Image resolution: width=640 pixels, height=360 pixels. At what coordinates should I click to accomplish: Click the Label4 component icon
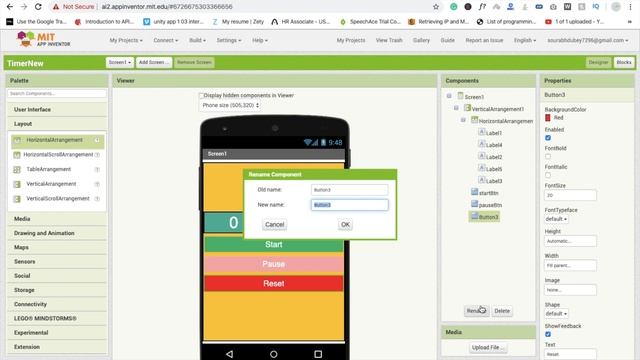(x=482, y=144)
